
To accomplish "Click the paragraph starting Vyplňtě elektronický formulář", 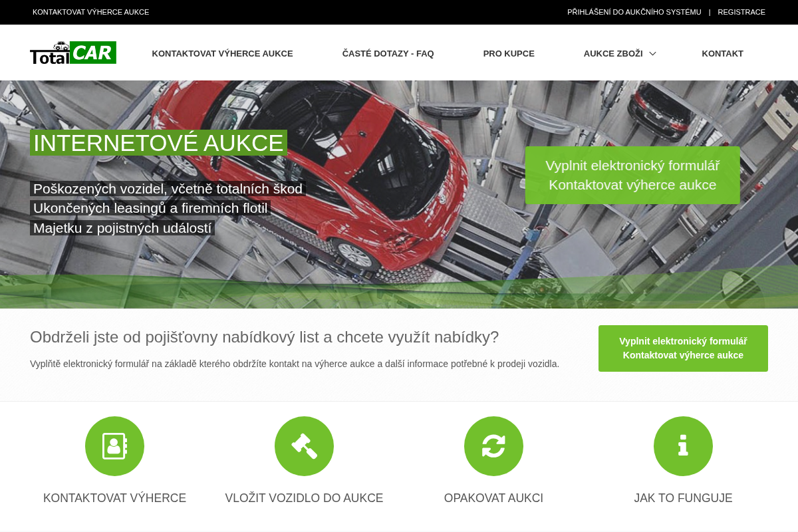I will click(295, 364).
